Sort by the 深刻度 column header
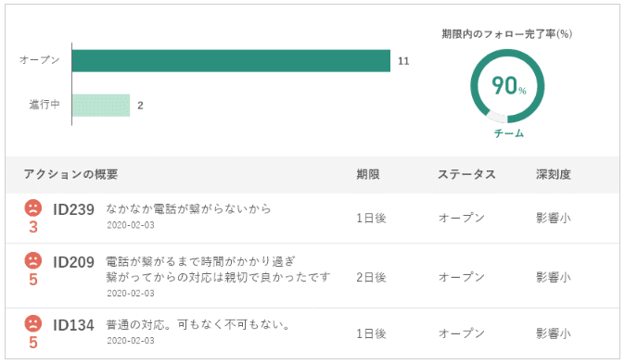 pos(554,174)
